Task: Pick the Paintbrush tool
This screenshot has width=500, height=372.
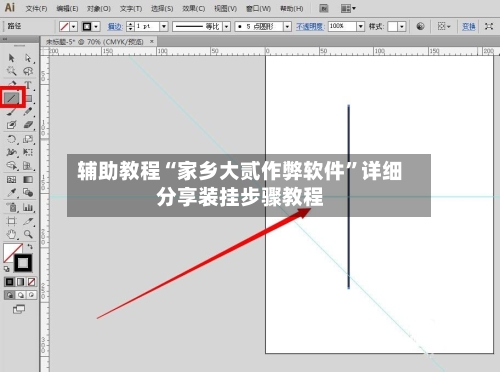Action: (11, 112)
